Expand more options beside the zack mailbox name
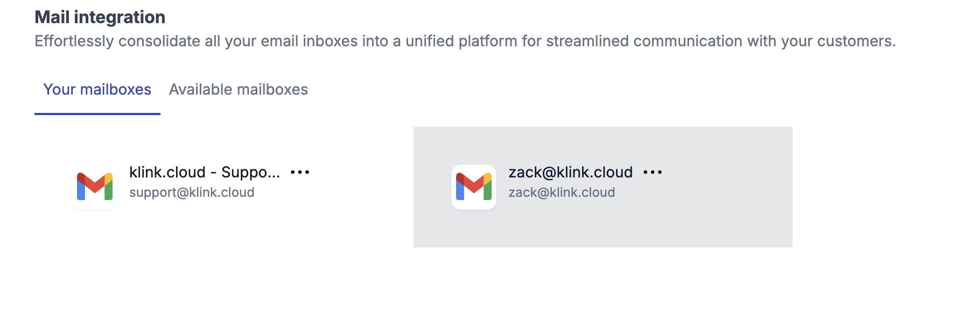980x328 pixels. pyautogui.click(x=653, y=173)
